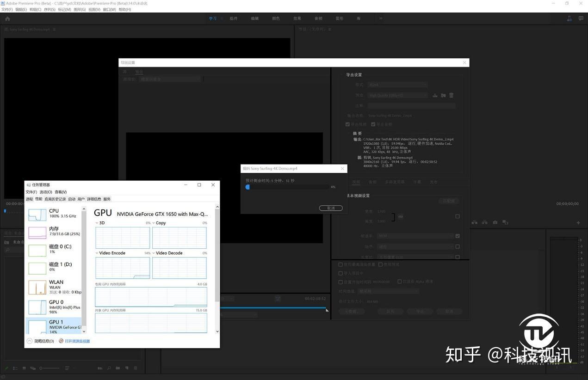The height and width of the screenshot is (380, 588).
Task: Open 打开资源监视器 link
Action: [77, 341]
